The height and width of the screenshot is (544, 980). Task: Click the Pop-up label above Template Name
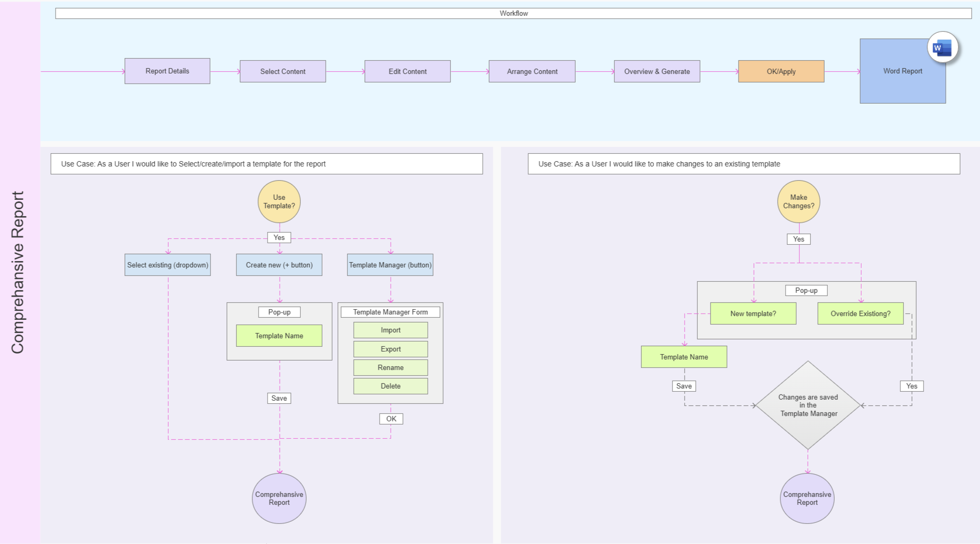(279, 312)
